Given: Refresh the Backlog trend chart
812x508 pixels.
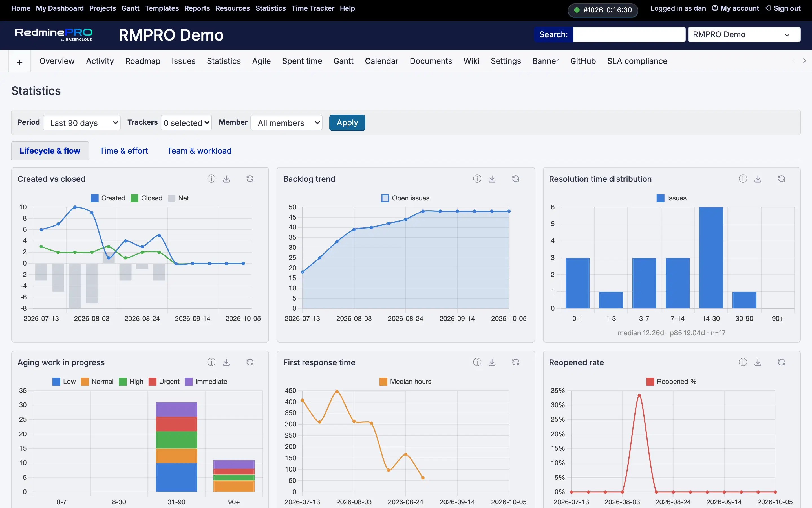Looking at the screenshot, I should coord(516,179).
